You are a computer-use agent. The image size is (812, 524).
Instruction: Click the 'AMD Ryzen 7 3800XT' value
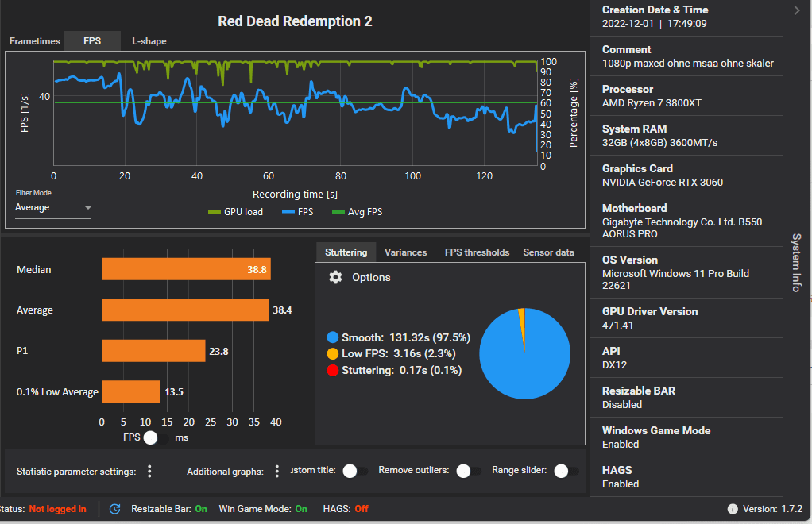652,103
